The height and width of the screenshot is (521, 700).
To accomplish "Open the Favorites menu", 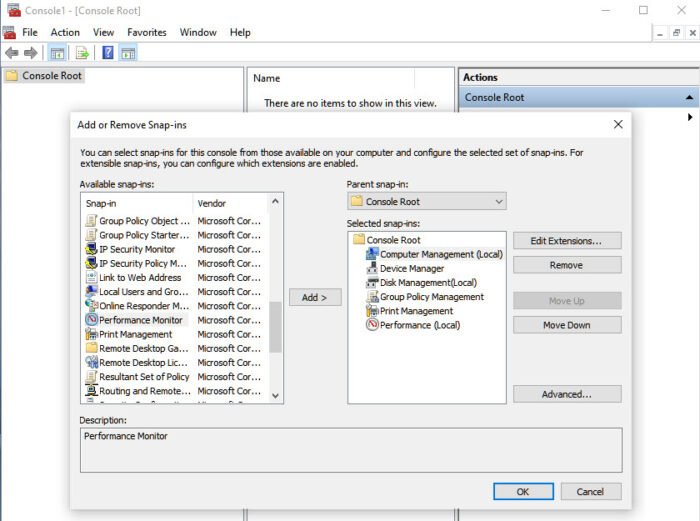I will coord(147,32).
